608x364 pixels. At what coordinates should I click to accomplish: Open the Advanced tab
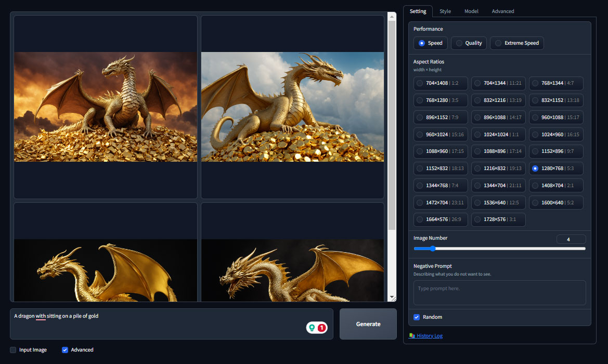tap(503, 11)
